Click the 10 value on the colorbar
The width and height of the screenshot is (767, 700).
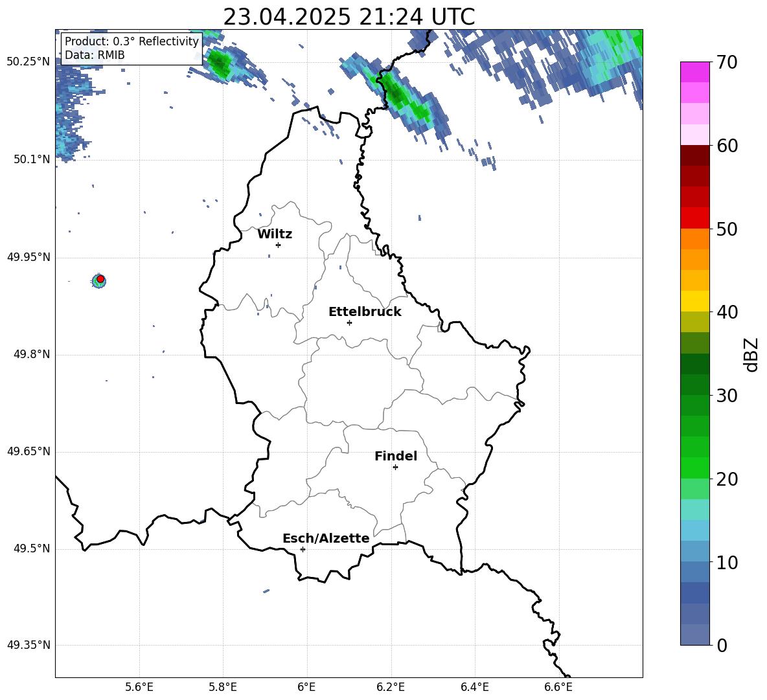point(726,562)
